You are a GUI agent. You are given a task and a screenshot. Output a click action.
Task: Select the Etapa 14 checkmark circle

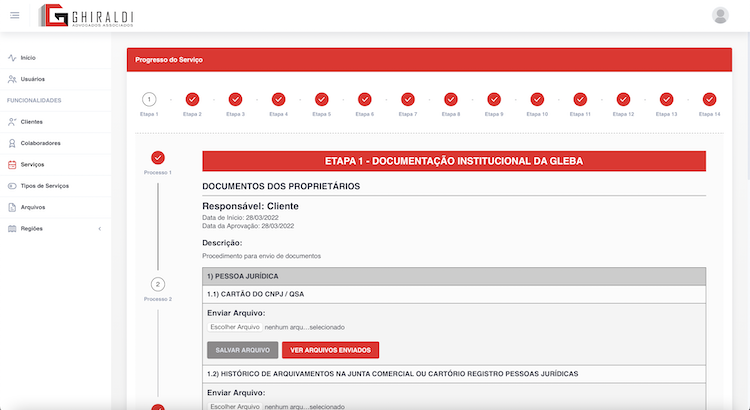coord(709,100)
